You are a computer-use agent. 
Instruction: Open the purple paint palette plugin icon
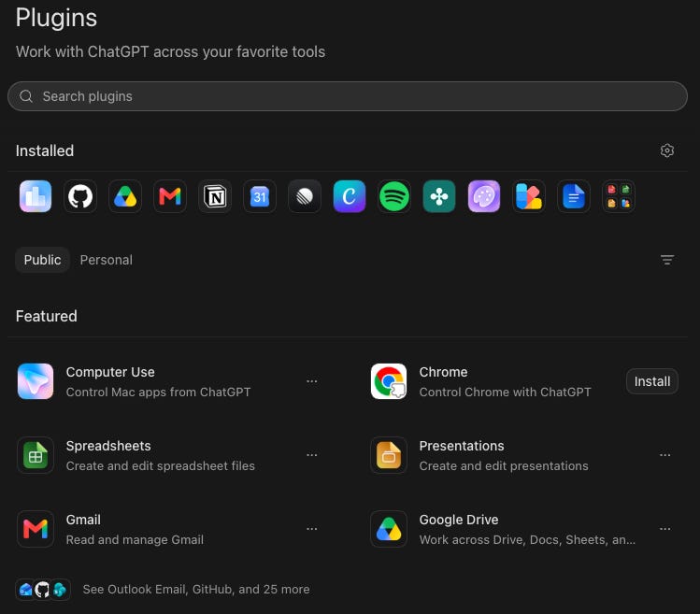484,196
